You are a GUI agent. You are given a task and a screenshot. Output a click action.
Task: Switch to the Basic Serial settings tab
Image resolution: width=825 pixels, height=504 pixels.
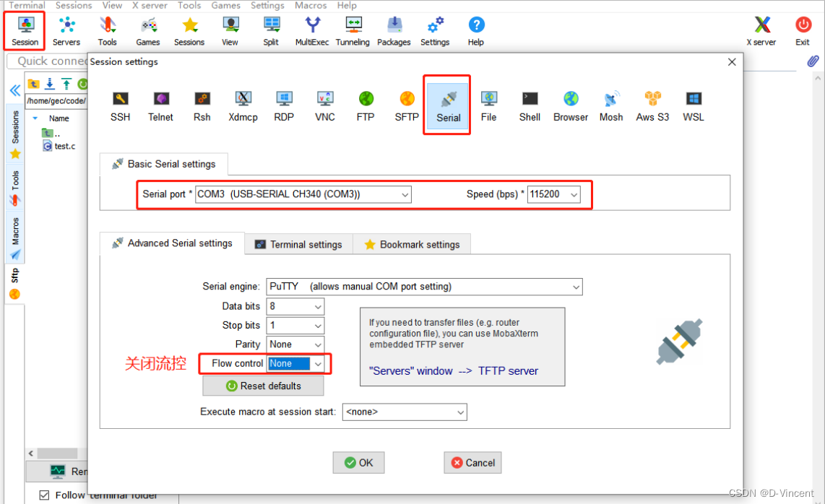pos(164,164)
